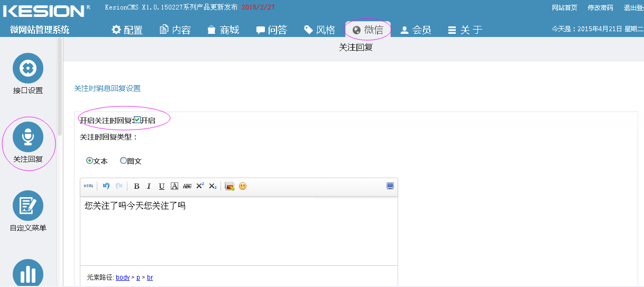644x287 pixels.
Task: Select the 文本 reply type radio
Action: 89,160
